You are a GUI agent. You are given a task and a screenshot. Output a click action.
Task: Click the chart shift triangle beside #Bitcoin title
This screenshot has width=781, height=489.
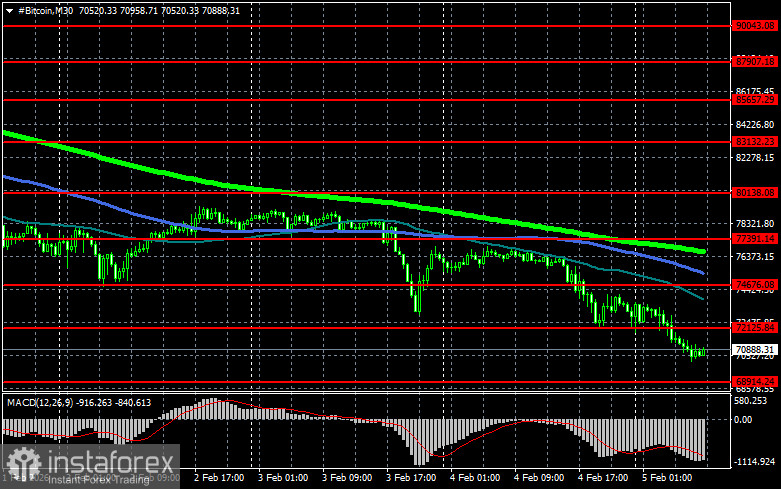point(11,9)
